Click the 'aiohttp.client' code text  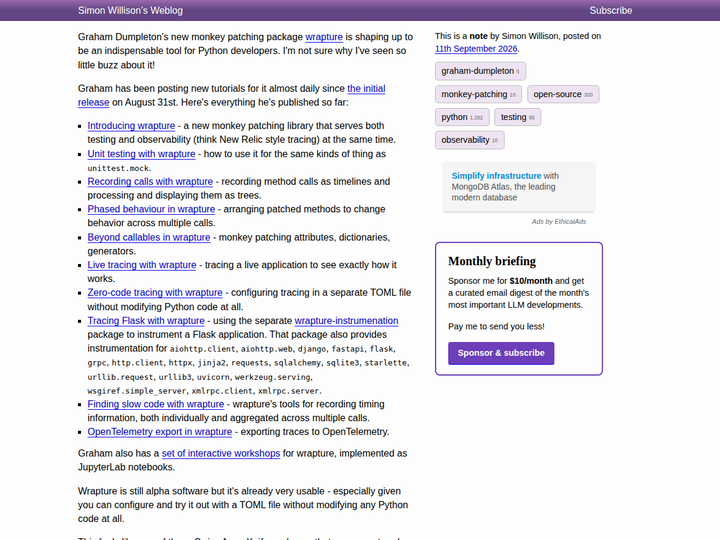pyautogui.click(x=203, y=349)
